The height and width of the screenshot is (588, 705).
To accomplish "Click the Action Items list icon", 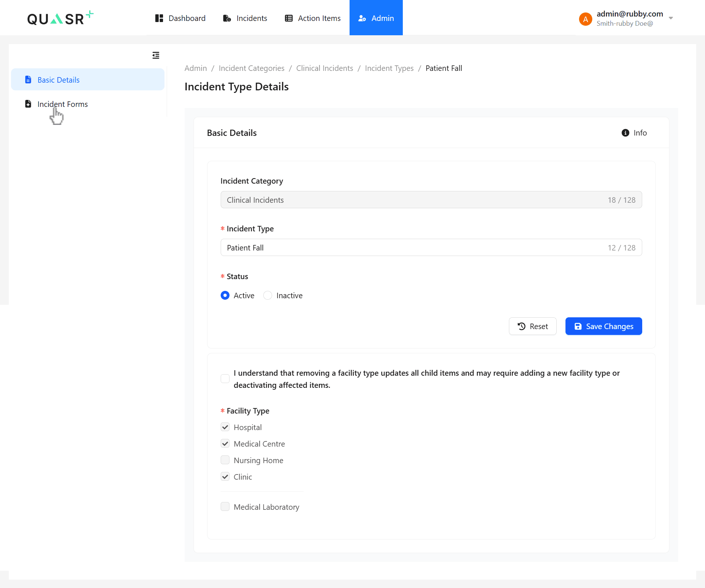I will [289, 18].
